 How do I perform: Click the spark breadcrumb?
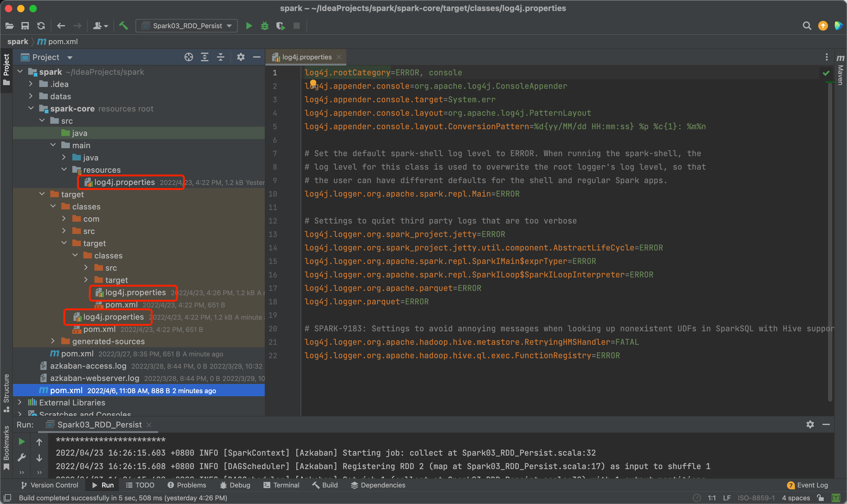[18, 41]
